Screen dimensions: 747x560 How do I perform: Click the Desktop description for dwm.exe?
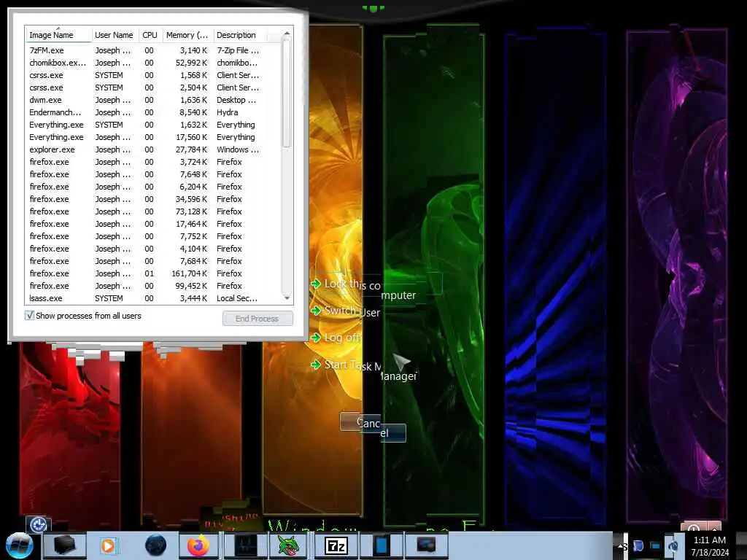236,99
